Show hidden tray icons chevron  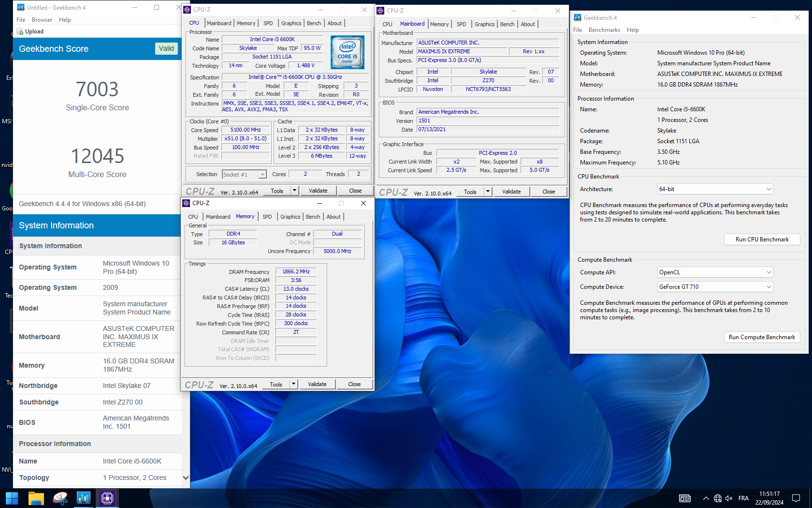click(706, 498)
